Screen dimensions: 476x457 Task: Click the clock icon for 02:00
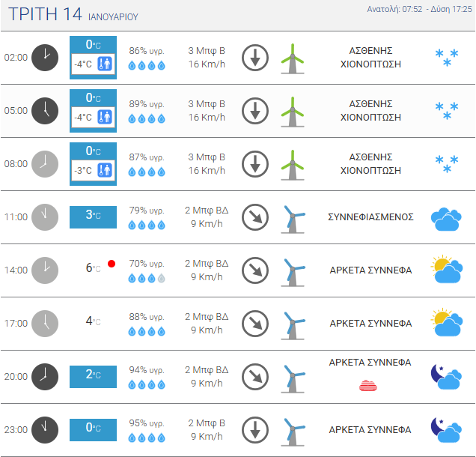tap(45, 58)
